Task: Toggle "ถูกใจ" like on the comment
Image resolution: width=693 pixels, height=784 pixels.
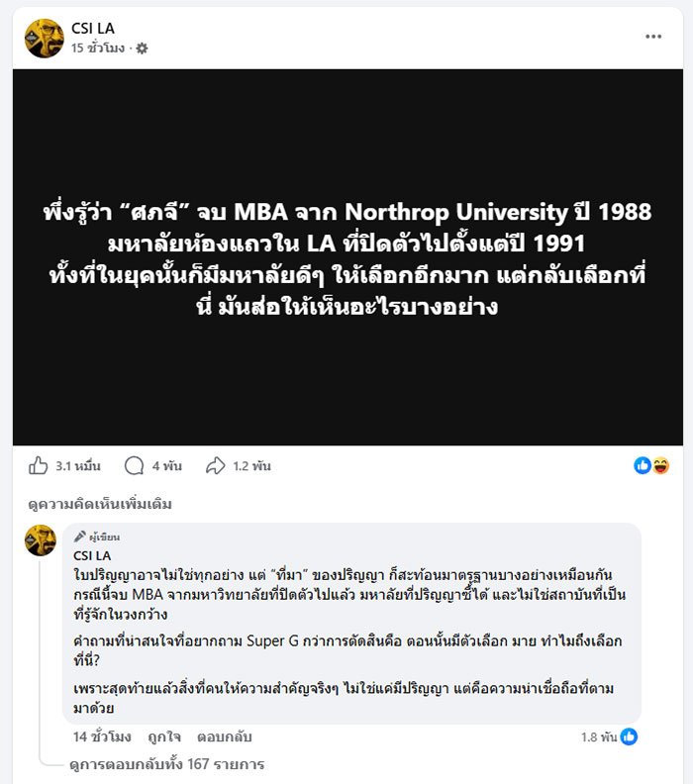Action: pyautogui.click(x=162, y=736)
